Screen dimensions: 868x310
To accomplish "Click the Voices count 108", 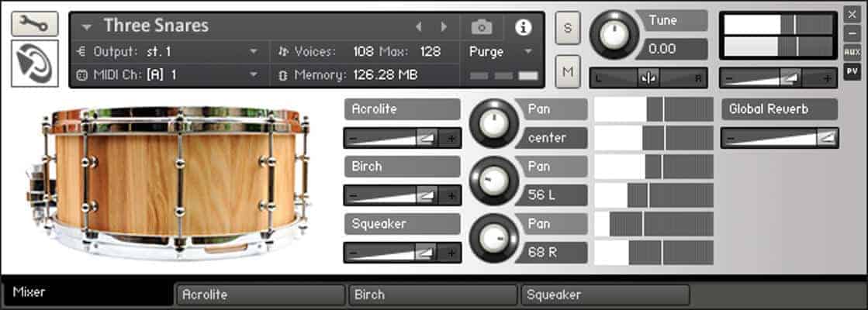I will [x=363, y=52].
